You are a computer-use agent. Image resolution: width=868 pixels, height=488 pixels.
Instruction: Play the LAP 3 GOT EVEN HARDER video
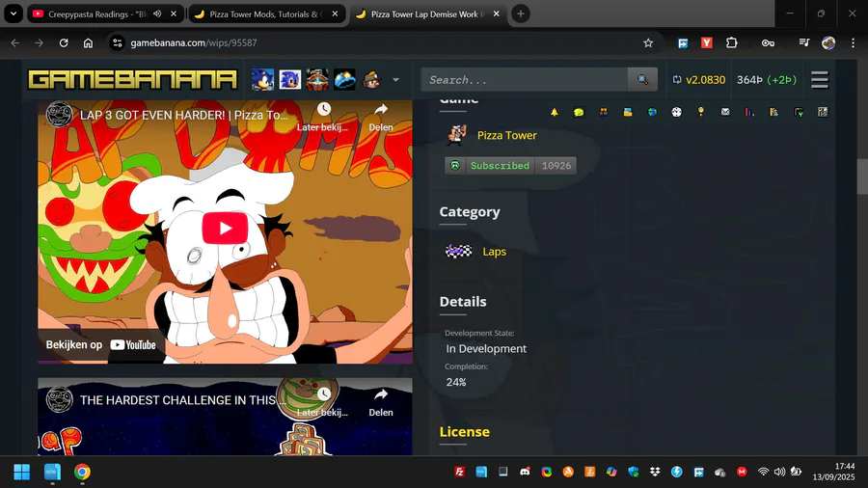point(225,228)
